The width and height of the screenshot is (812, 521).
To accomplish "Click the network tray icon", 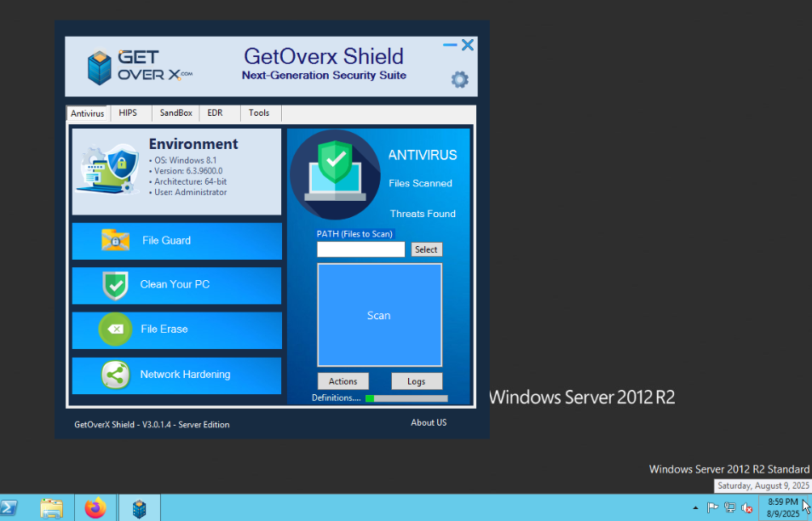I will coord(729,508).
